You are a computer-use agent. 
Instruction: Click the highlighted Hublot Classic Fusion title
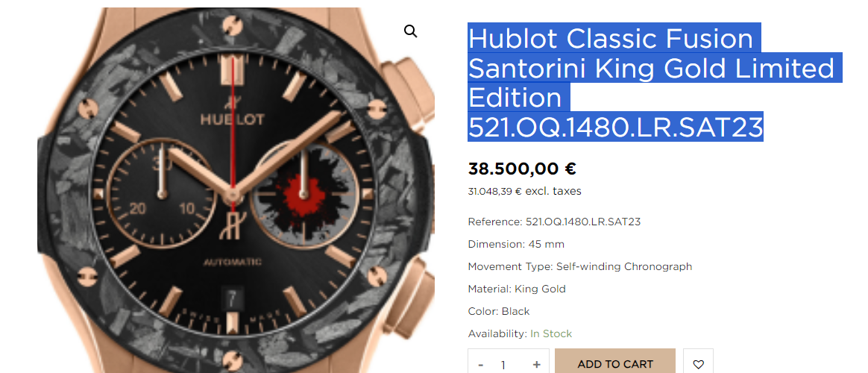point(655,82)
